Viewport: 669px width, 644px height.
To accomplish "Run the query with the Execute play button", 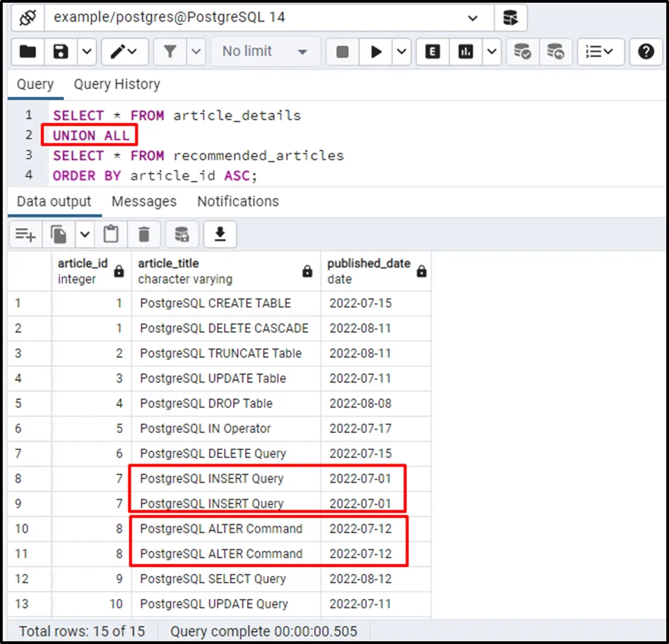I will click(x=376, y=52).
